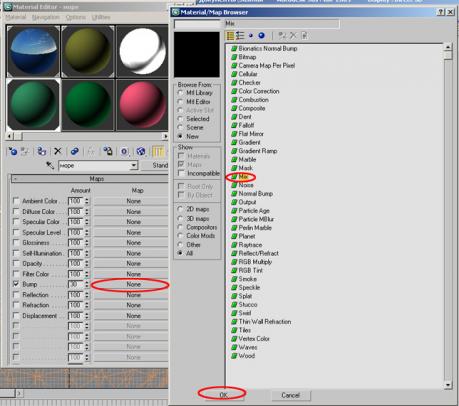459x406 pixels.
Task: Collapse the Maps rollout header
Action: pyautogui.click(x=89, y=179)
